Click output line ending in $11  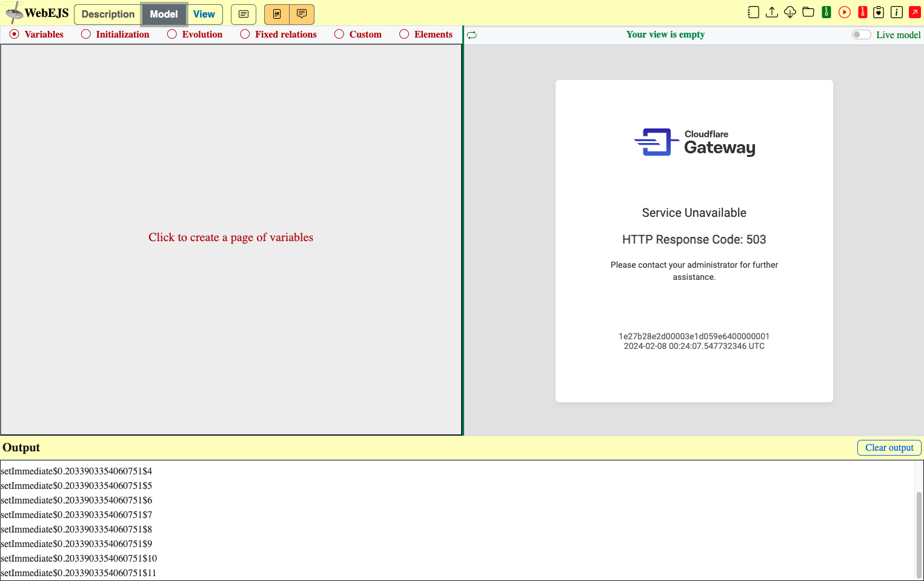79,573
